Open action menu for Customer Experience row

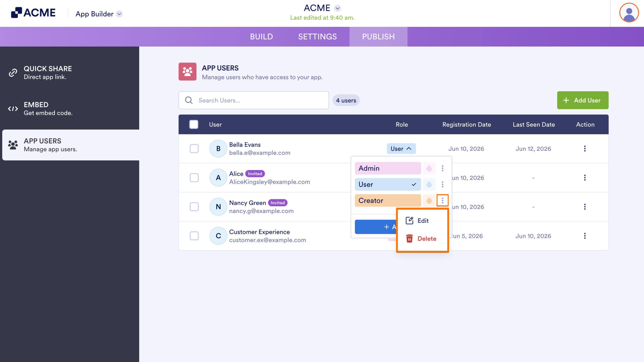[585, 236]
